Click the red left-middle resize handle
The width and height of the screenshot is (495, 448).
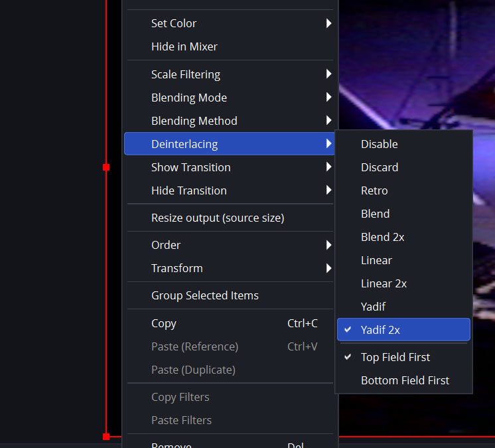(x=106, y=167)
